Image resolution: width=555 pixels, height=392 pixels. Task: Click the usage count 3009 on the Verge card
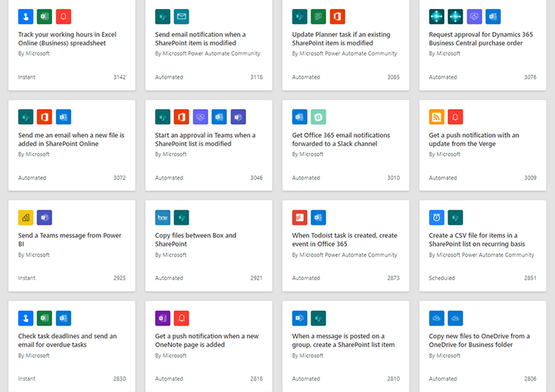tap(530, 178)
